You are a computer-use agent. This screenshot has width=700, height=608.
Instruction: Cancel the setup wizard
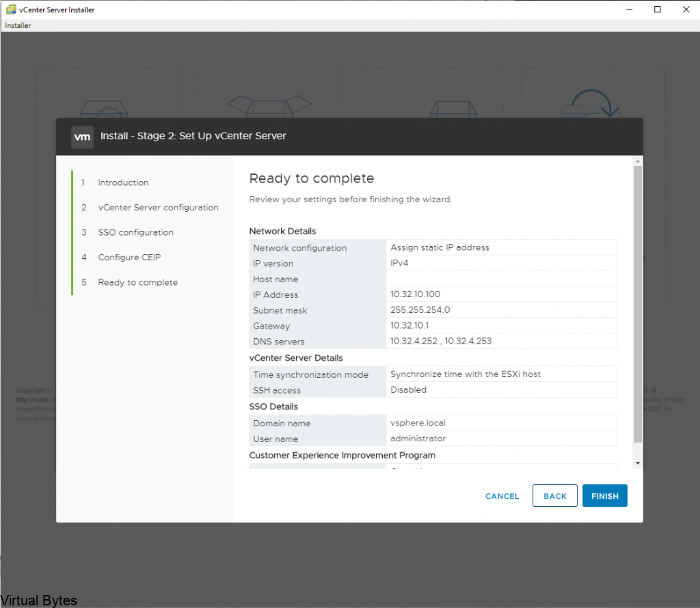[x=502, y=496]
